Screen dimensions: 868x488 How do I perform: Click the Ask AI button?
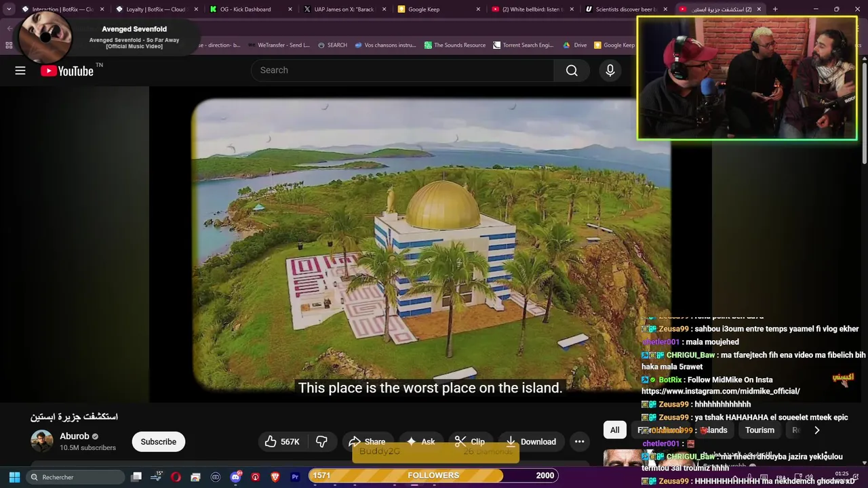click(420, 442)
